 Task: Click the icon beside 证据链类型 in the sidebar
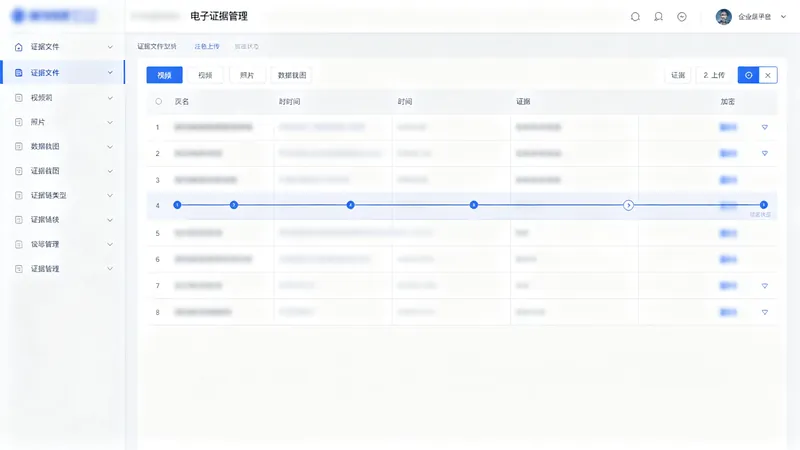click(x=19, y=195)
